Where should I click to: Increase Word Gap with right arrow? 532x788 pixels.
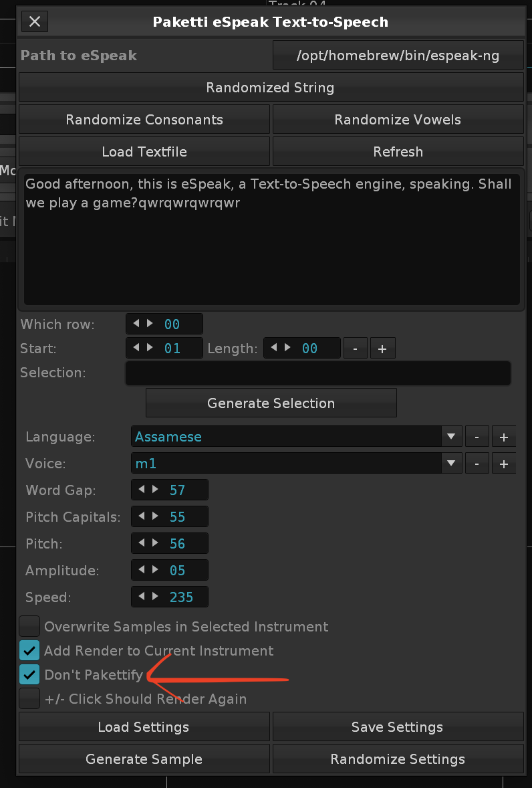pos(155,490)
